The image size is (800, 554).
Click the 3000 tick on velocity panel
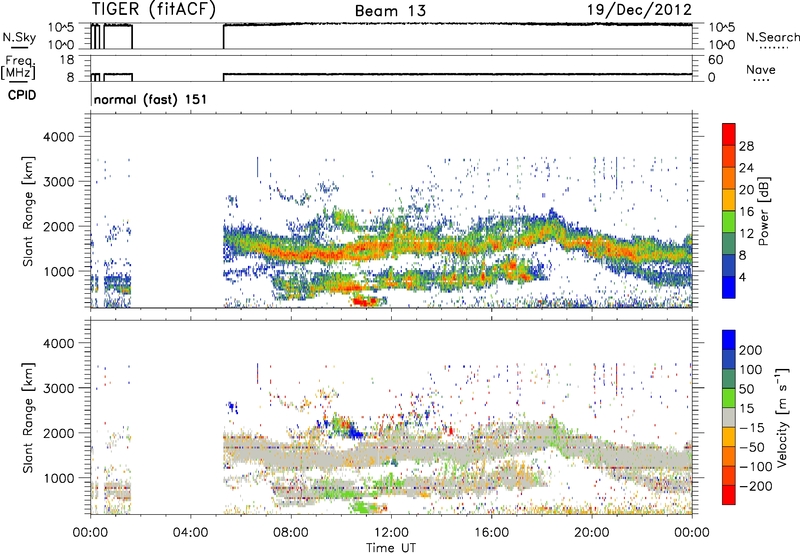click(x=59, y=388)
